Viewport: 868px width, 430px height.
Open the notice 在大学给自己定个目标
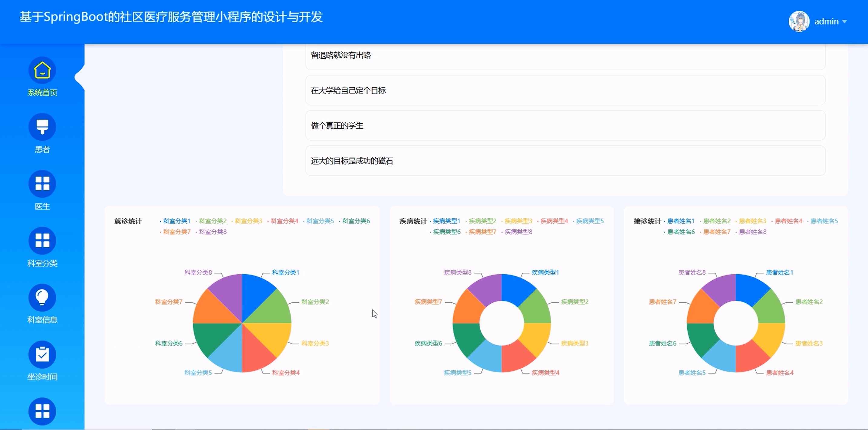tap(348, 90)
